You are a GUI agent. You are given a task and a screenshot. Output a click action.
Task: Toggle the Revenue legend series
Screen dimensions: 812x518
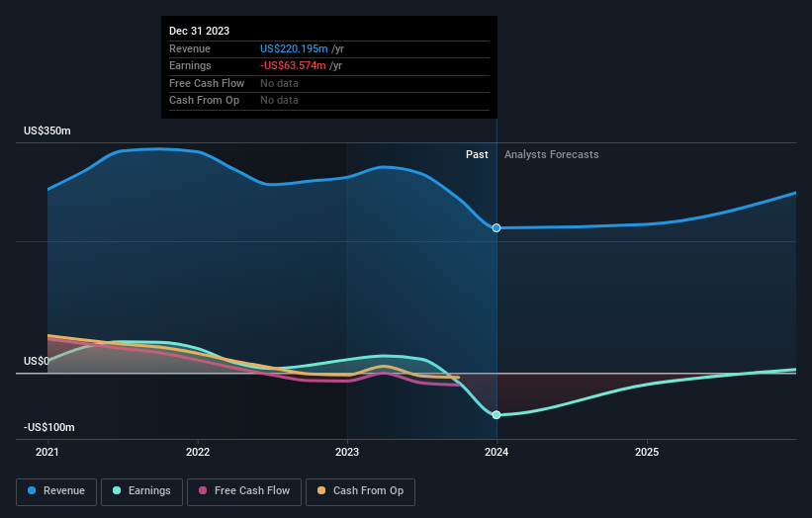pyautogui.click(x=56, y=491)
